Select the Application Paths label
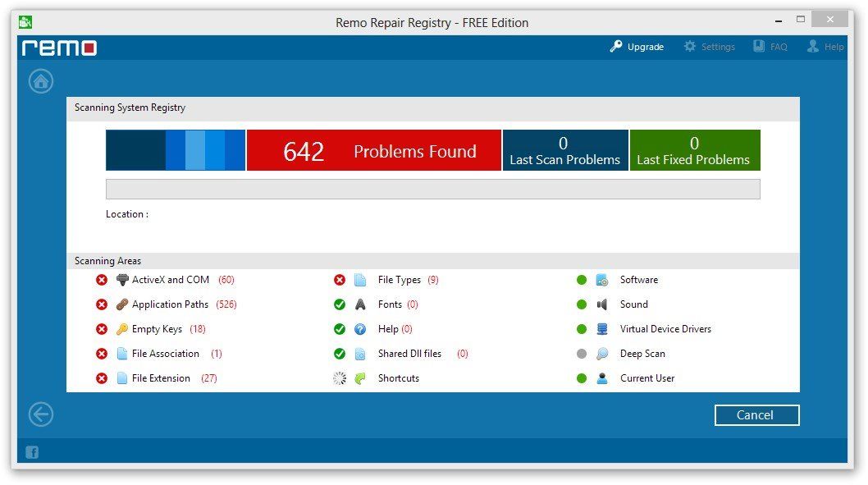This screenshot has height=485, width=868. coord(170,304)
